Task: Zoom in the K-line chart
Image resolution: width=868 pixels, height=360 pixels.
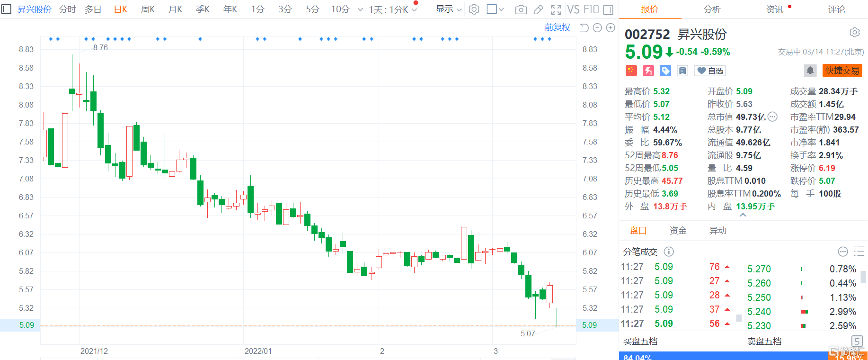Action: (x=611, y=28)
